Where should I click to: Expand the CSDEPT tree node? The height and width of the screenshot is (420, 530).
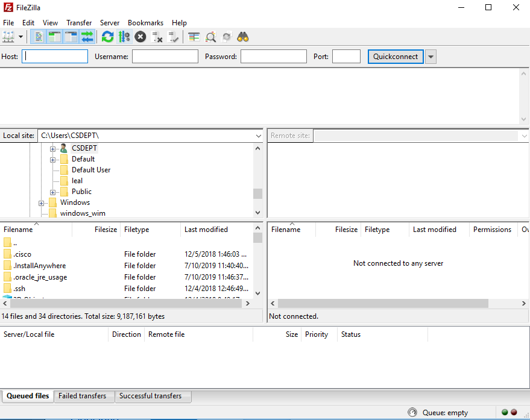point(52,149)
